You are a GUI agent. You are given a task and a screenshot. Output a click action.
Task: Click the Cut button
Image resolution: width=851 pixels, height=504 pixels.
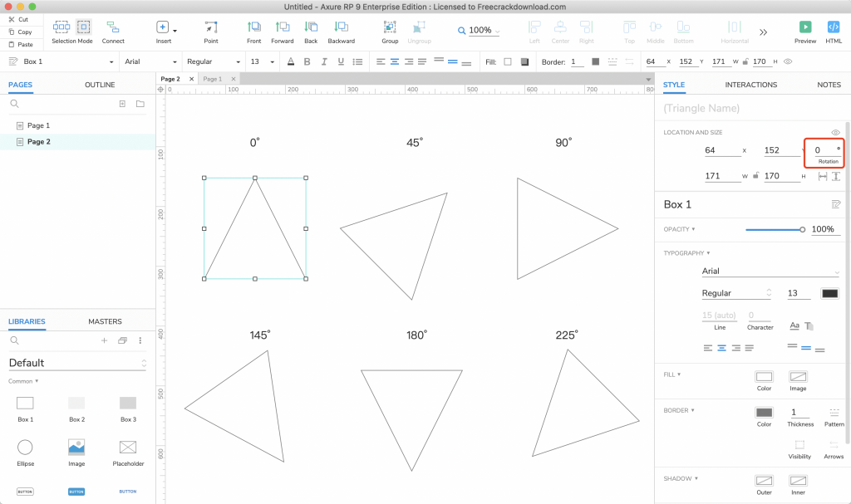pyautogui.click(x=21, y=19)
